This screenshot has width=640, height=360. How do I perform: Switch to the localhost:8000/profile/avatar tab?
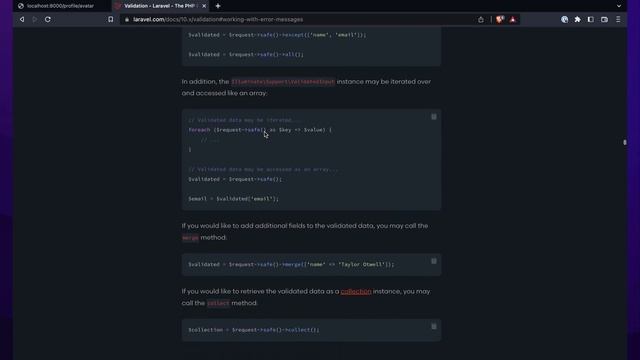click(x=60, y=6)
